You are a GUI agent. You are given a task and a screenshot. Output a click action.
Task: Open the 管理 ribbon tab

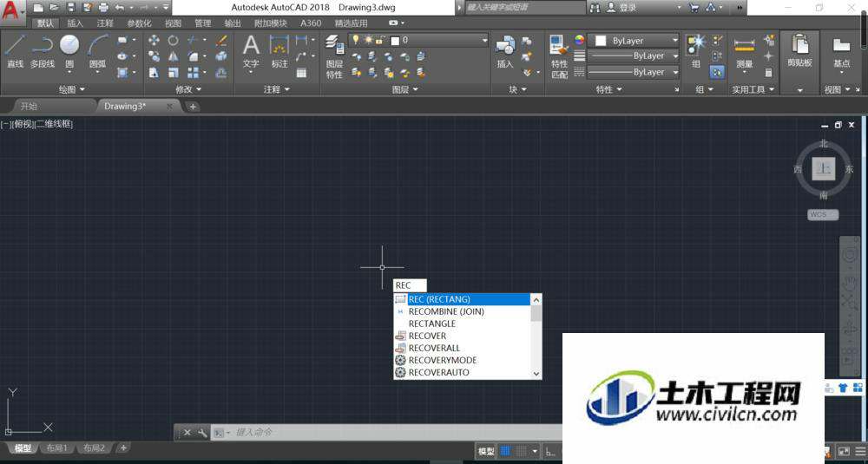point(202,23)
